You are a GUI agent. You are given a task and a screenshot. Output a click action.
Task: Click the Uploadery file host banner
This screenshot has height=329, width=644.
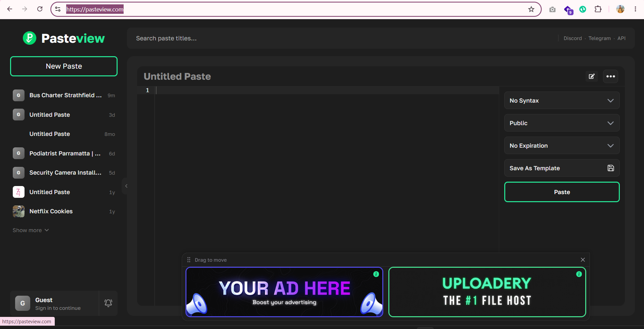(487, 292)
